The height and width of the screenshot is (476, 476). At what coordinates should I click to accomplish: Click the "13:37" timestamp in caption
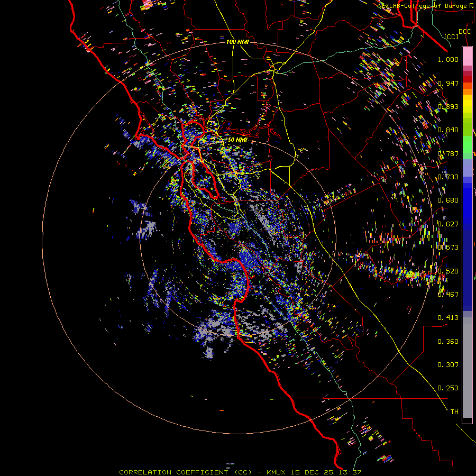click(x=350, y=472)
